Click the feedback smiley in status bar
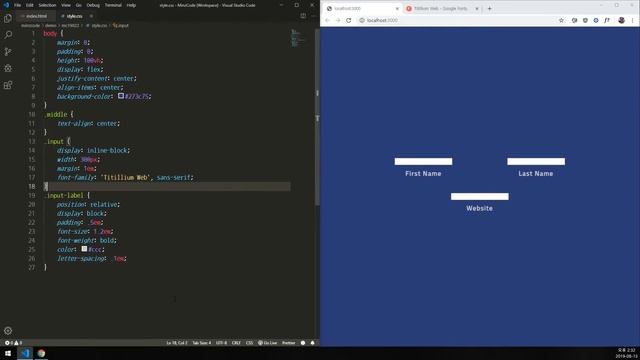 [x=303, y=343]
